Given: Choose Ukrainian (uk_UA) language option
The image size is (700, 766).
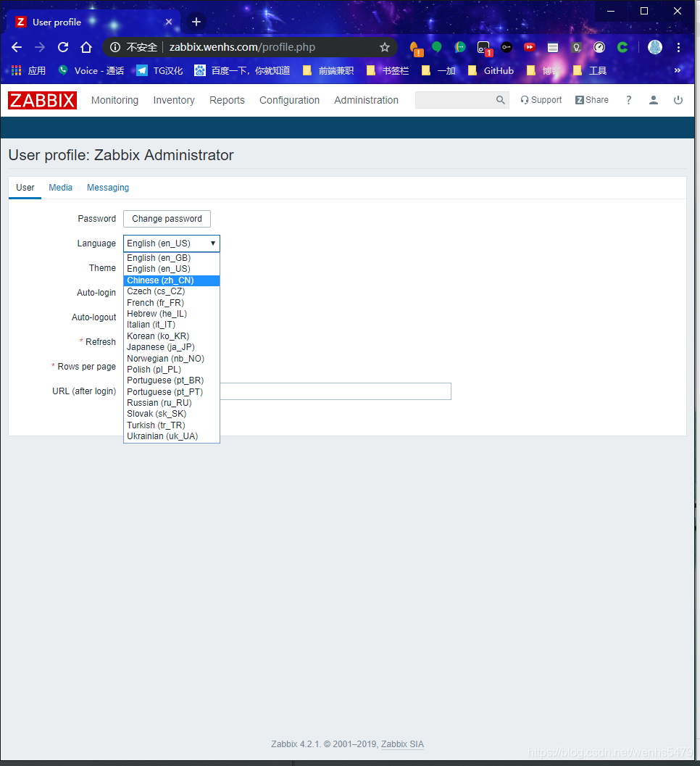Looking at the screenshot, I should (x=172, y=436).
